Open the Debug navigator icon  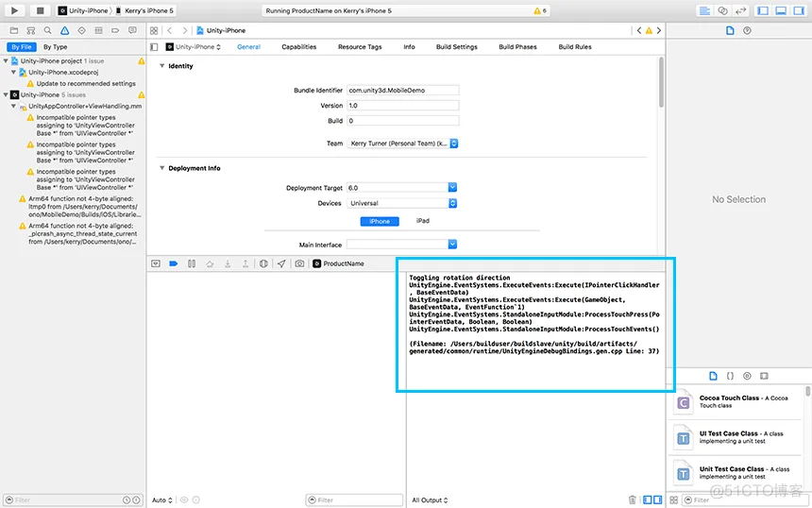pos(98,30)
